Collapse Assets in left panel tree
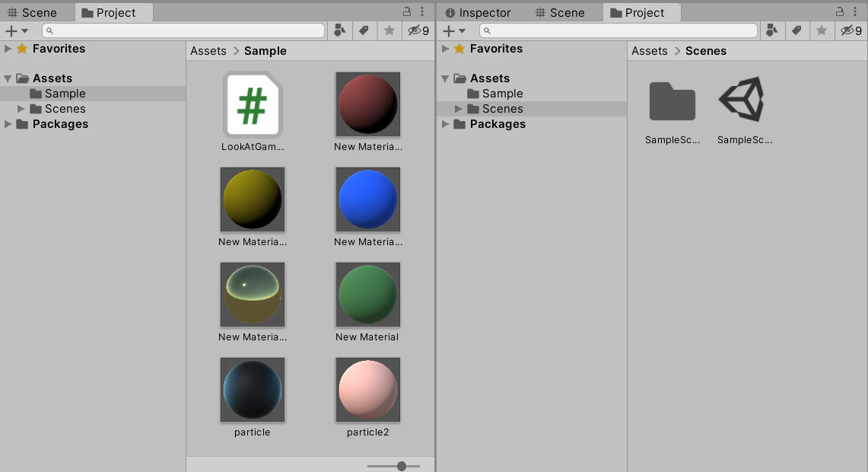Image resolution: width=868 pixels, height=472 pixels. point(8,78)
